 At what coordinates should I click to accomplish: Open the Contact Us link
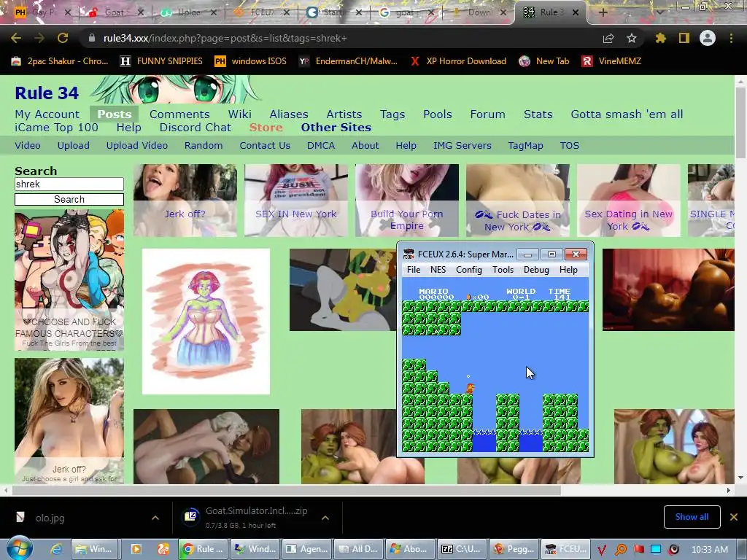pyautogui.click(x=265, y=146)
